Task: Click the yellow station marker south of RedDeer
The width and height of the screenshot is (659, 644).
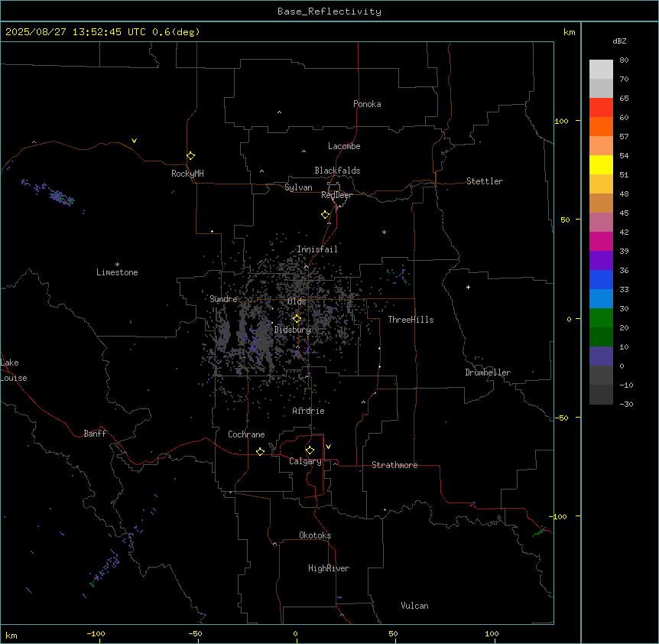Action: coord(325,214)
